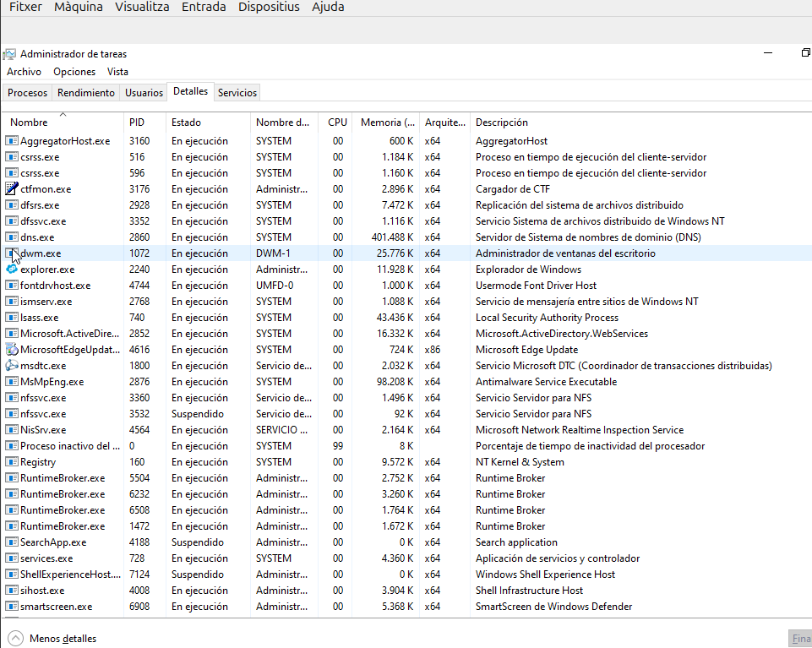Sort processes by PID column header
812x648 pixels.
coord(137,123)
